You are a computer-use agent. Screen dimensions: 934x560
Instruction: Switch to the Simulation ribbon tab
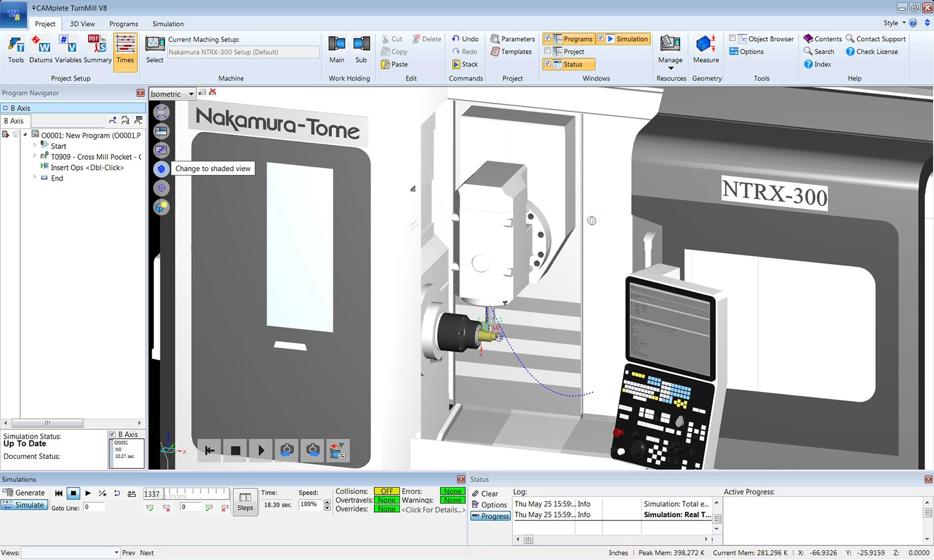point(168,24)
